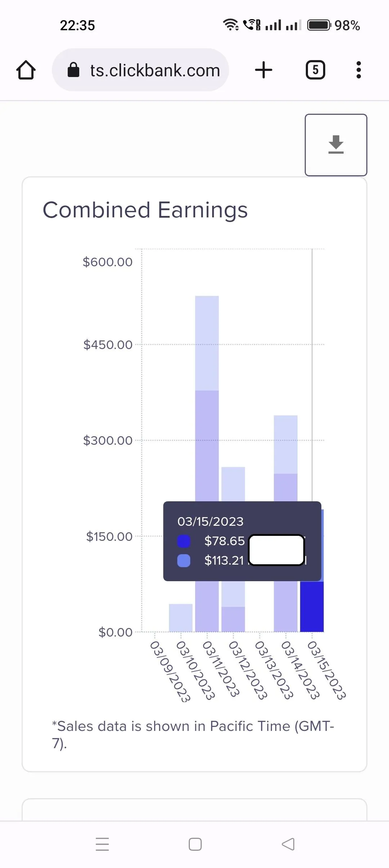
Task: Click the 03/15/2023 tooltip date header
Action: (x=210, y=521)
